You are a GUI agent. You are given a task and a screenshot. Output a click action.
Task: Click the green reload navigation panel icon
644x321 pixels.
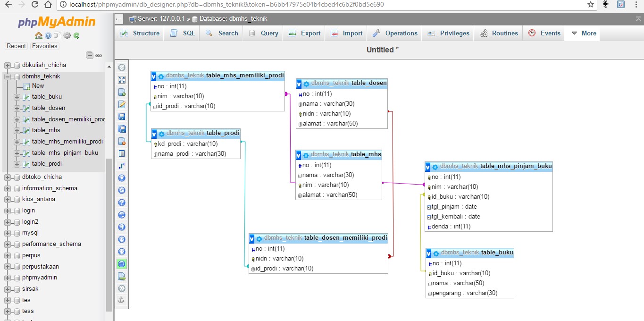(x=76, y=35)
